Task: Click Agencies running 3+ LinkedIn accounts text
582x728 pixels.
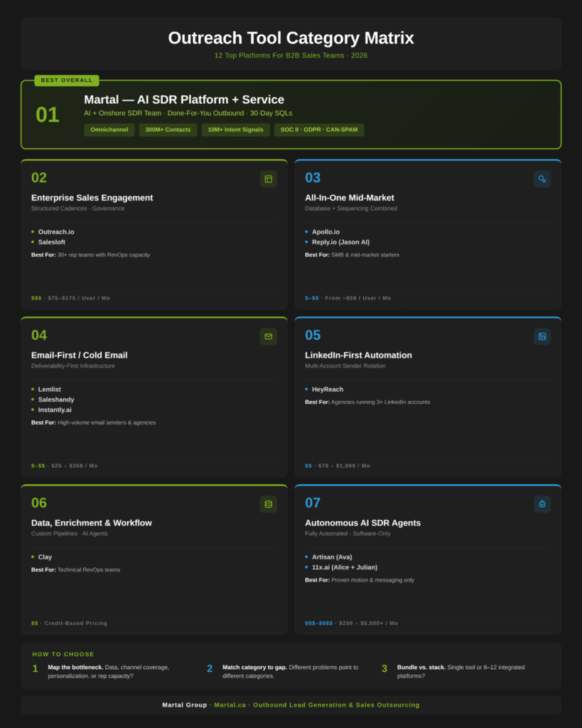Action: [x=381, y=402]
